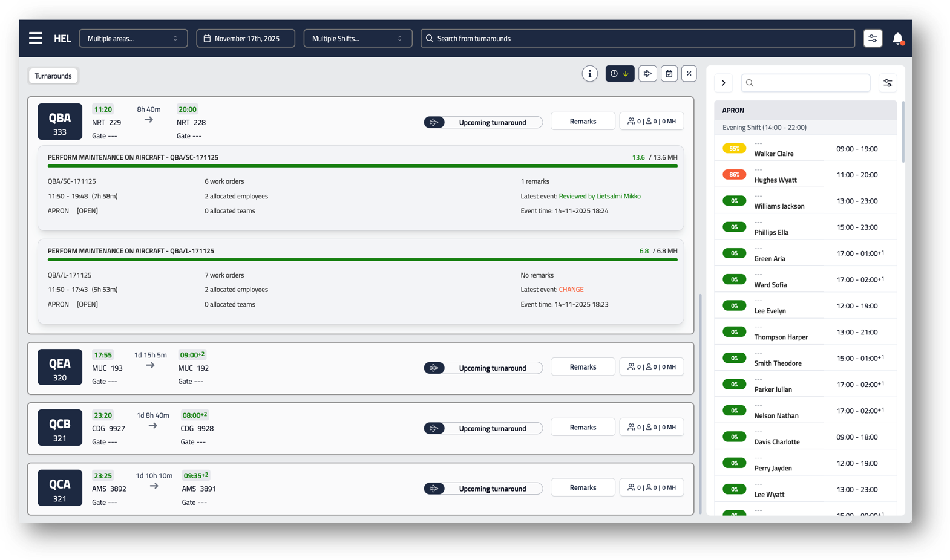This screenshot has height=560, width=950.
Task: Click percent sort button
Action: (689, 74)
